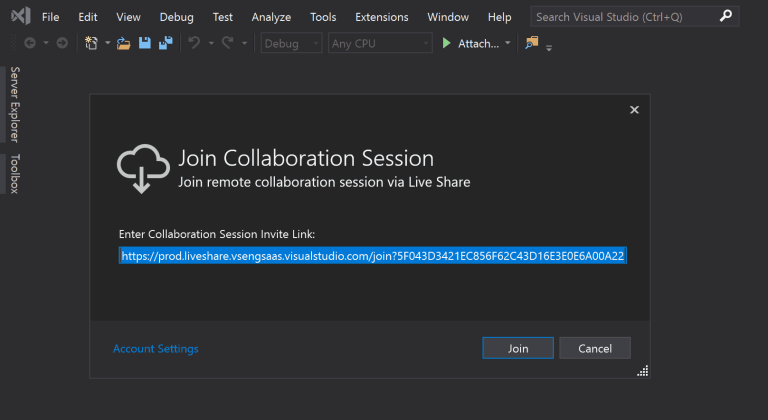The image size is (768, 420).
Task: Focus the Search Visual Studio box
Action: click(x=634, y=17)
